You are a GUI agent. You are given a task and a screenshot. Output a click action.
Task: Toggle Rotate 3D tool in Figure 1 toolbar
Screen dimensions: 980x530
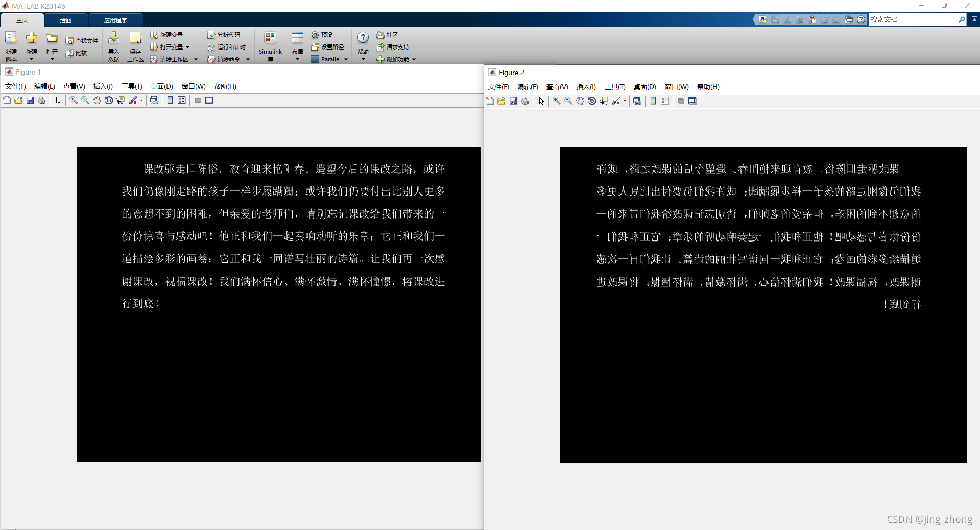point(109,101)
